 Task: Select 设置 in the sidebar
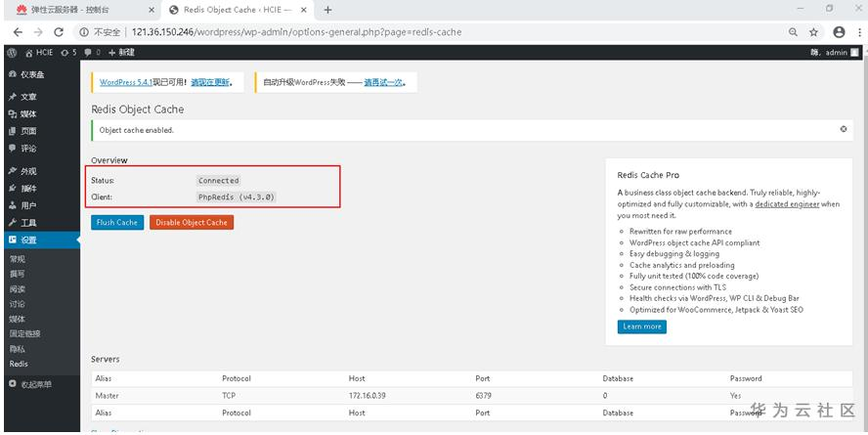[x=40, y=240]
